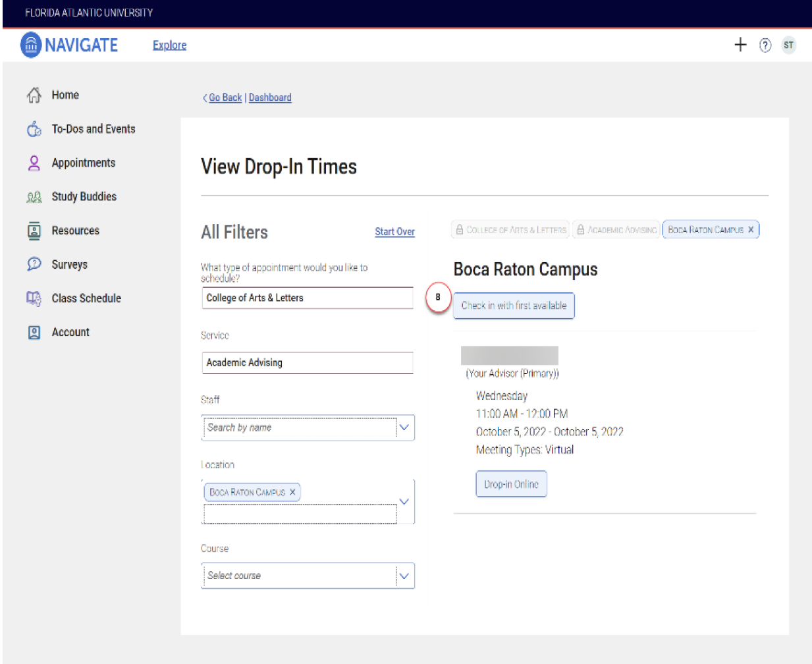Click the Drop-in Online button

point(511,484)
